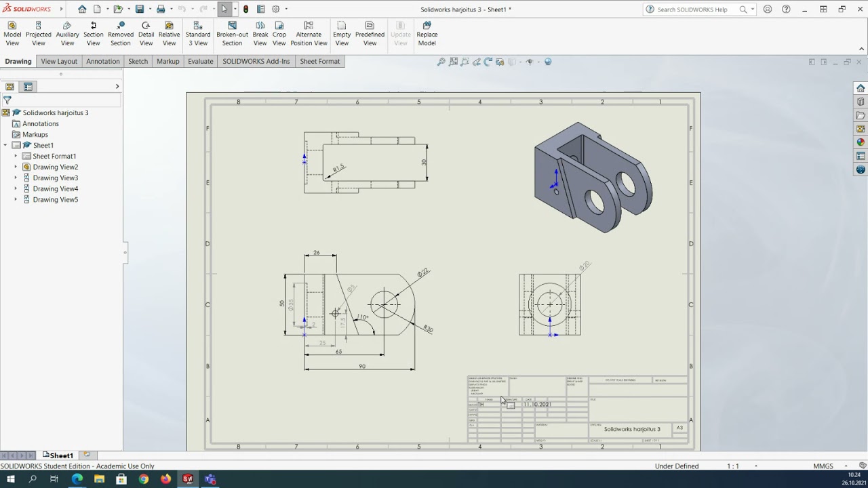Toggle the Hide/Show Items eye icon
This screenshot has height=488, width=868.
(530, 62)
